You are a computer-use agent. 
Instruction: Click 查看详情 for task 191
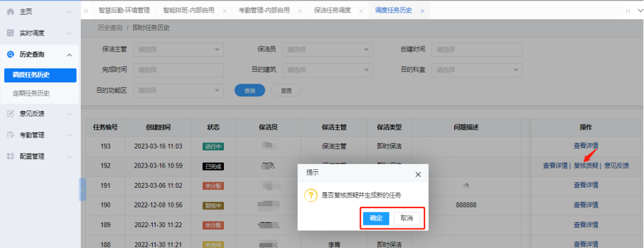click(x=586, y=185)
